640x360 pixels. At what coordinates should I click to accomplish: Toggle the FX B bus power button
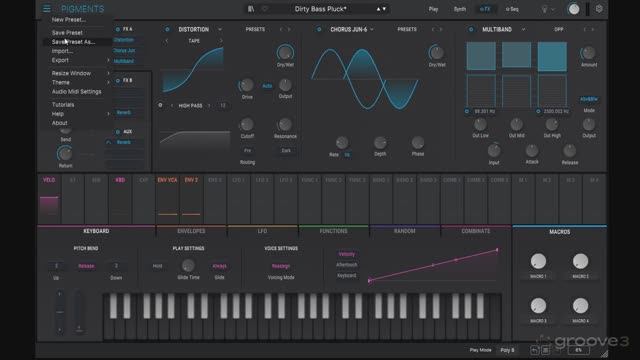[118, 80]
